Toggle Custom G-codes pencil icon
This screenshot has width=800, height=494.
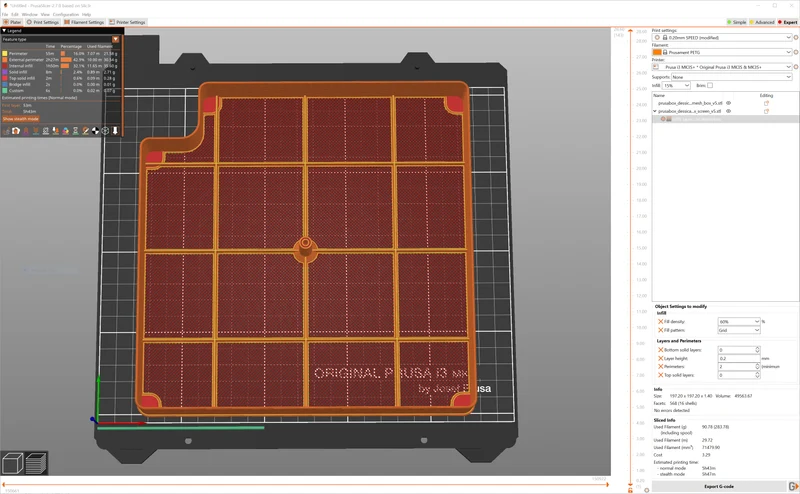86,131
